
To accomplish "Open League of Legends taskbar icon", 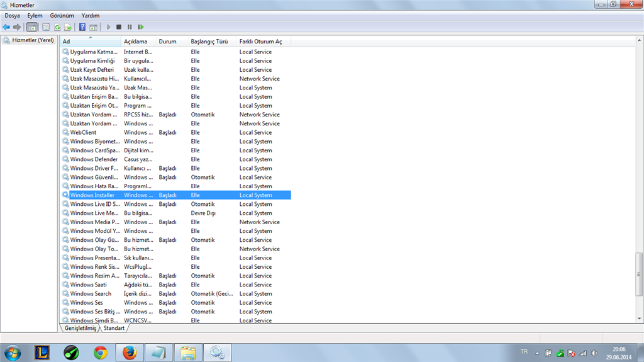I will click(42, 353).
